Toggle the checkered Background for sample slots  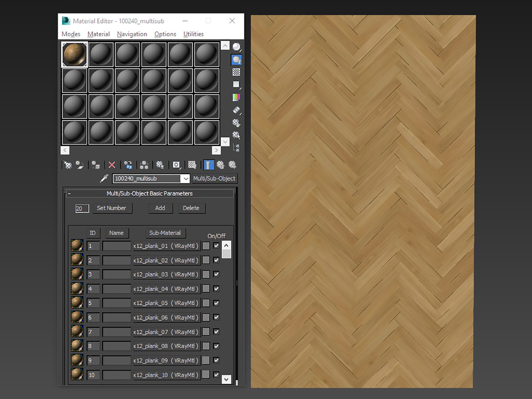(x=236, y=72)
